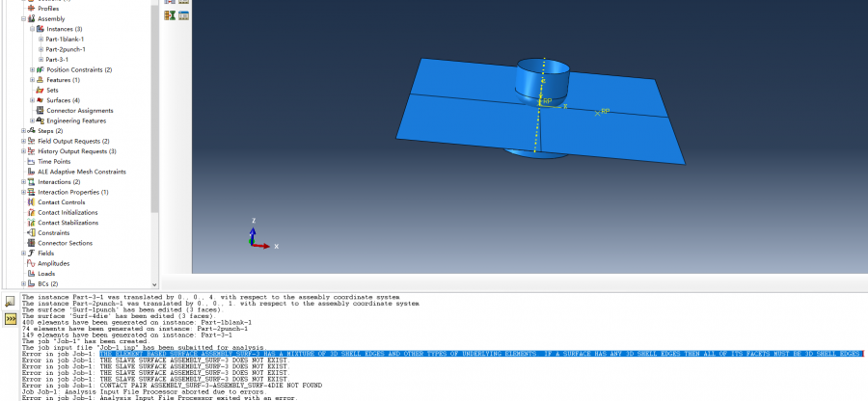The height and width of the screenshot is (401, 868).
Task: Click the Contact Stabilizations icon
Action: 31,223
